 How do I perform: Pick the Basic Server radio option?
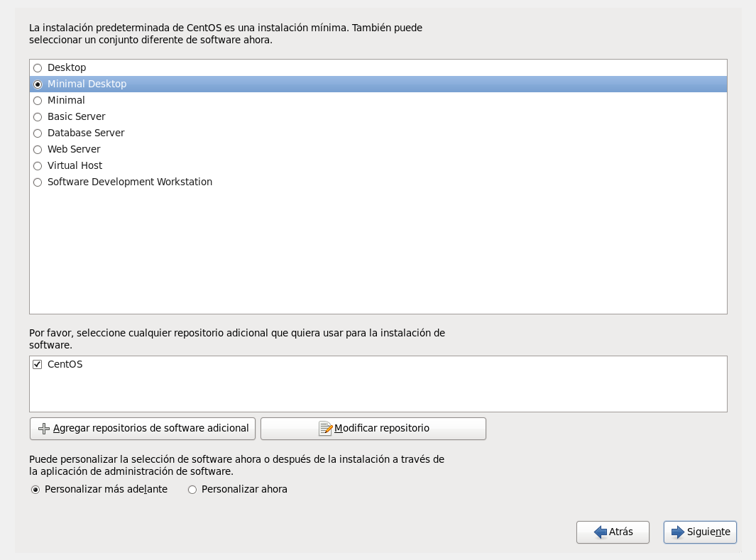[38, 117]
